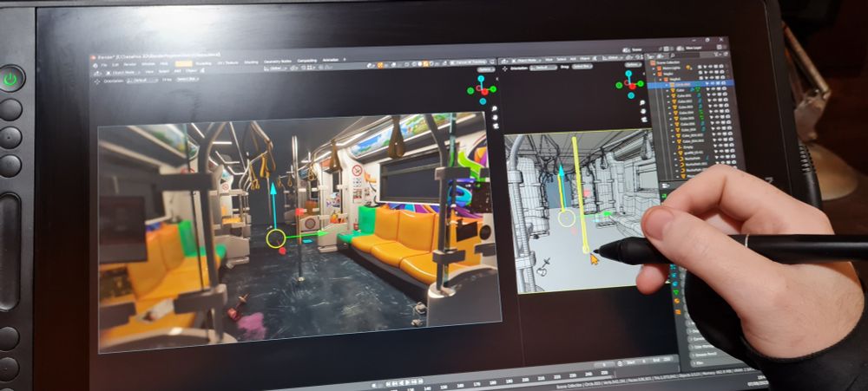Open Orientation Default dropdown in left viewport
Viewport: 868px width, 391px height.
coord(142,80)
